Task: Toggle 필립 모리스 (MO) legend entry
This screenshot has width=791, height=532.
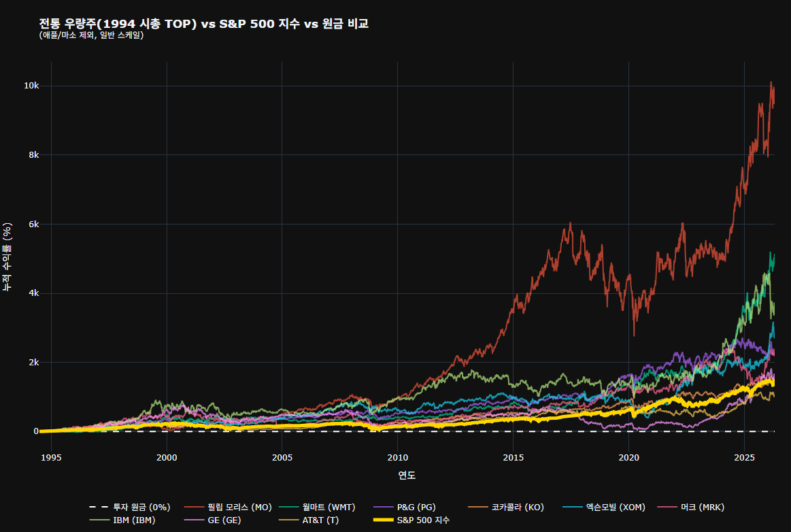Action: [228, 508]
